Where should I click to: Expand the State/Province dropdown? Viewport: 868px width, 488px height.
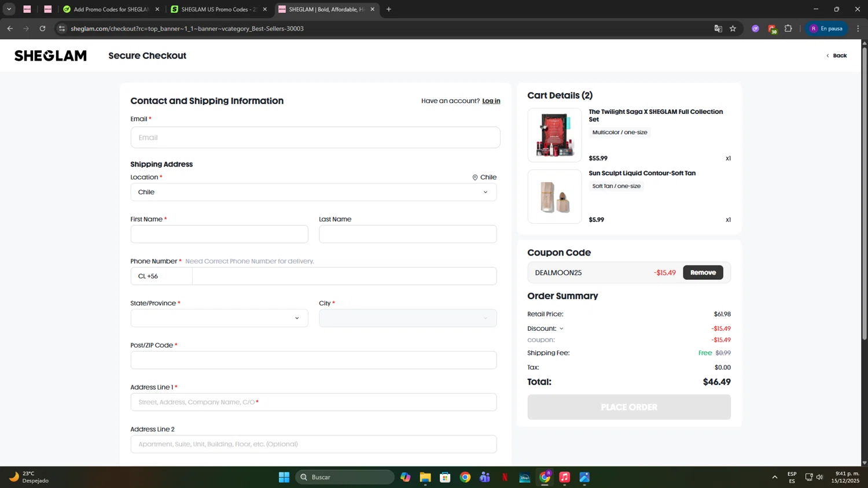coord(219,318)
